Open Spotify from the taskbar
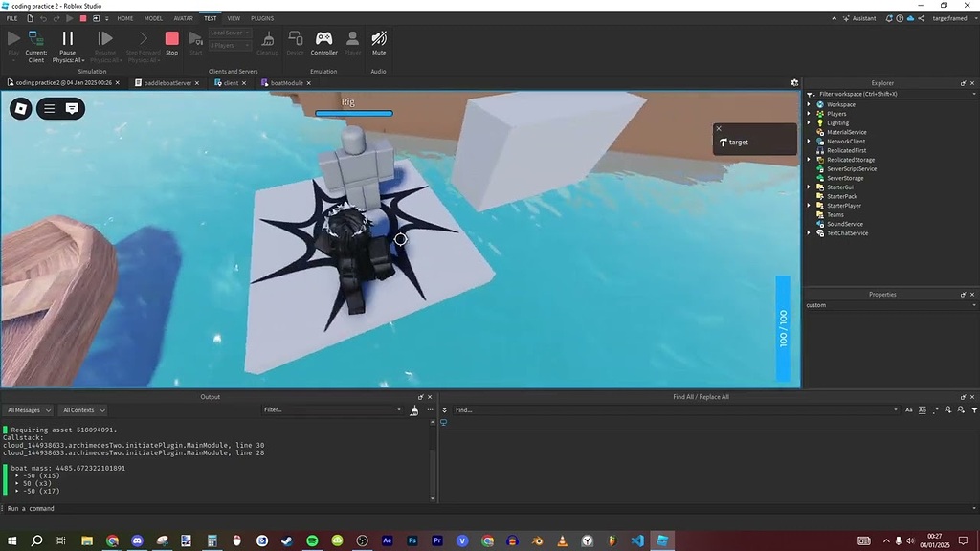This screenshot has width=980, height=551. [312, 540]
